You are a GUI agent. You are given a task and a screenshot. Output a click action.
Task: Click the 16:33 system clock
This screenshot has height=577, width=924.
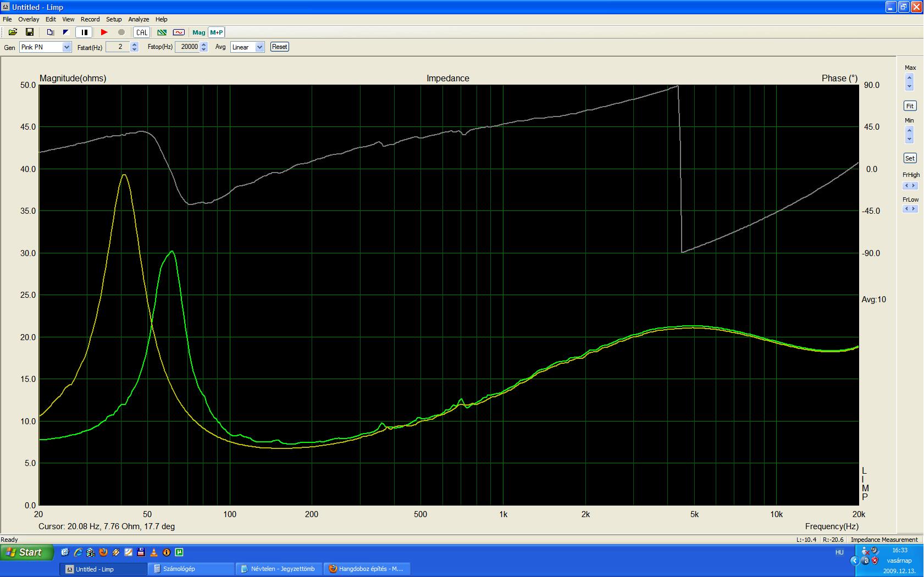(900, 550)
